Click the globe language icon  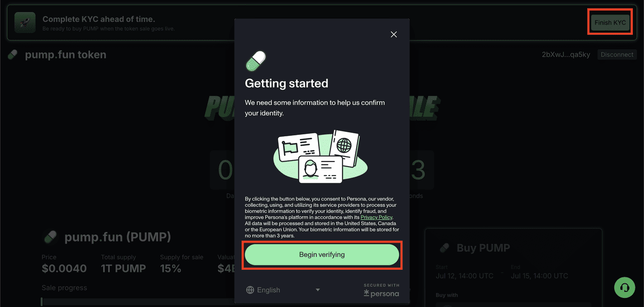click(x=250, y=290)
